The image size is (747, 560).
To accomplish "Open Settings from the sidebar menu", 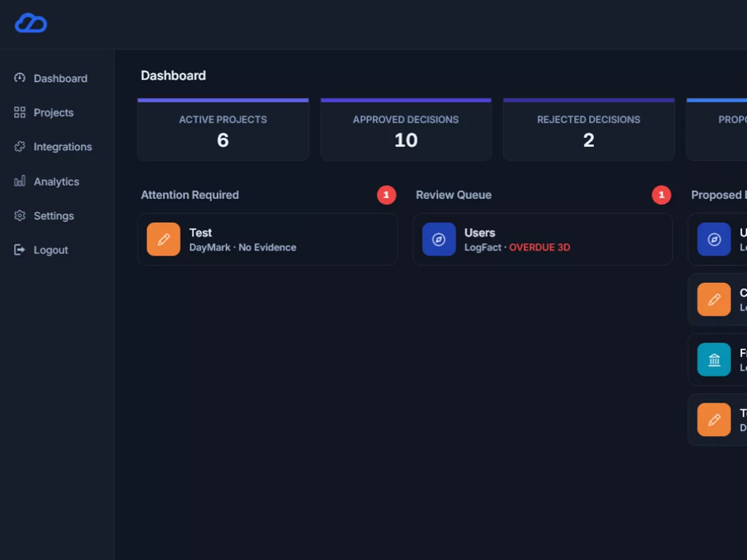I will 54,216.
